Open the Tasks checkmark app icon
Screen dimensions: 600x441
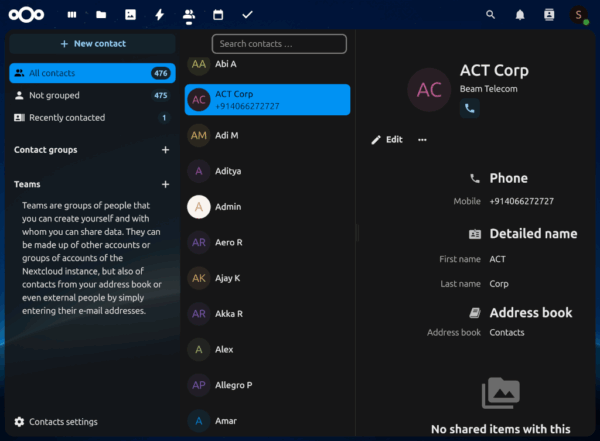[248, 15]
